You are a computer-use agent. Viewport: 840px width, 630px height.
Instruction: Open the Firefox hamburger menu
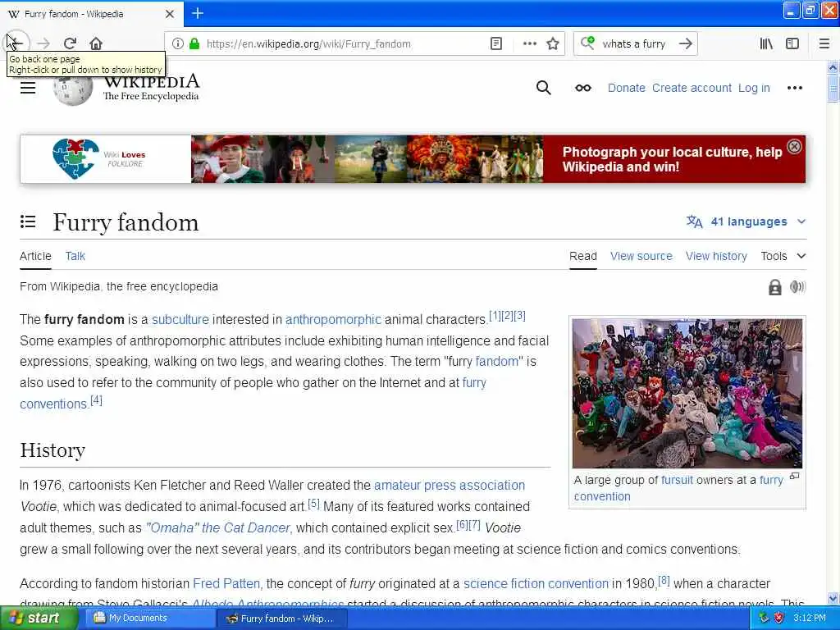tap(824, 43)
